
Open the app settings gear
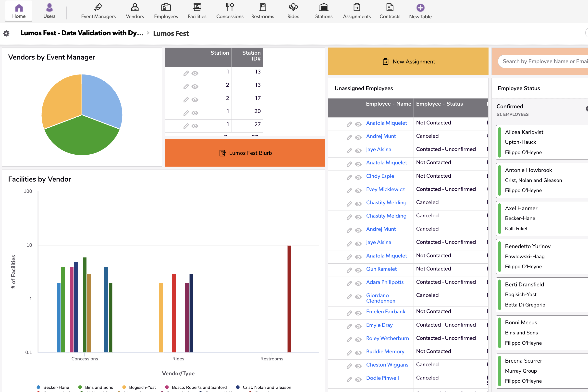click(6, 33)
